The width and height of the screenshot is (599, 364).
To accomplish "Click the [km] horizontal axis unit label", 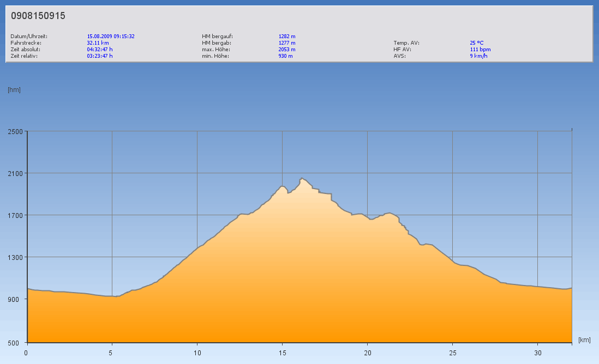I will 584,339.
